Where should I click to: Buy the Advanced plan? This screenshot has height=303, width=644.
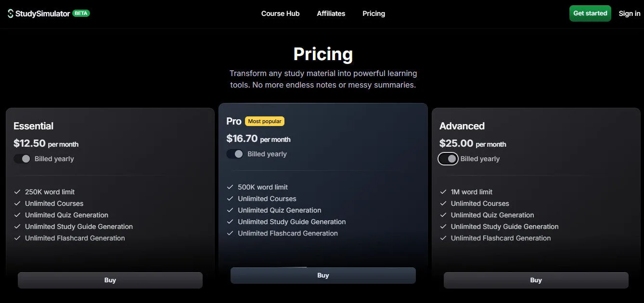coord(536,280)
